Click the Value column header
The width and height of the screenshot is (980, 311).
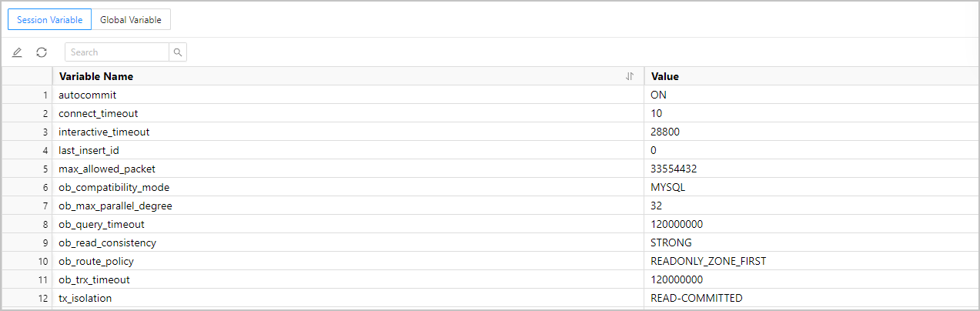pyautogui.click(x=665, y=76)
